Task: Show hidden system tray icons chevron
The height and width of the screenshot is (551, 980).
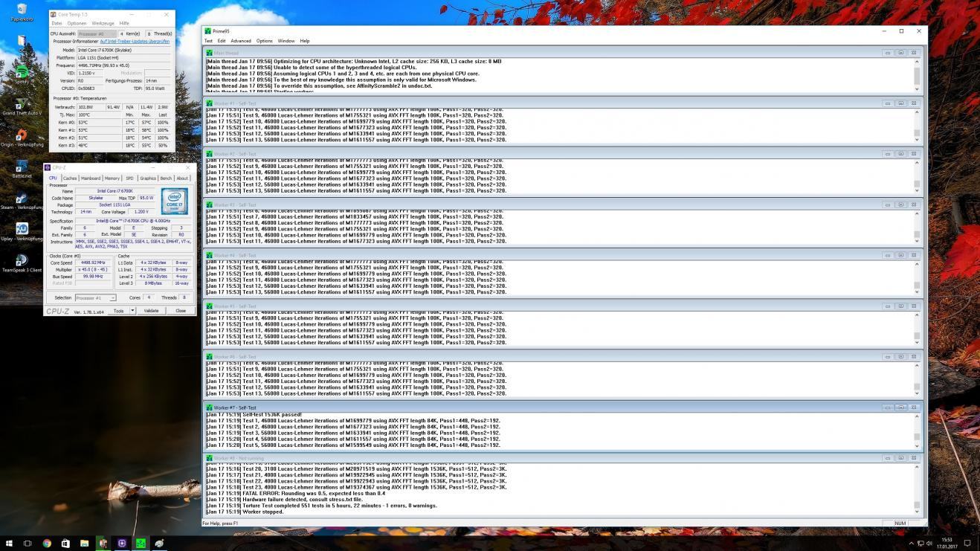Action: [x=912, y=544]
